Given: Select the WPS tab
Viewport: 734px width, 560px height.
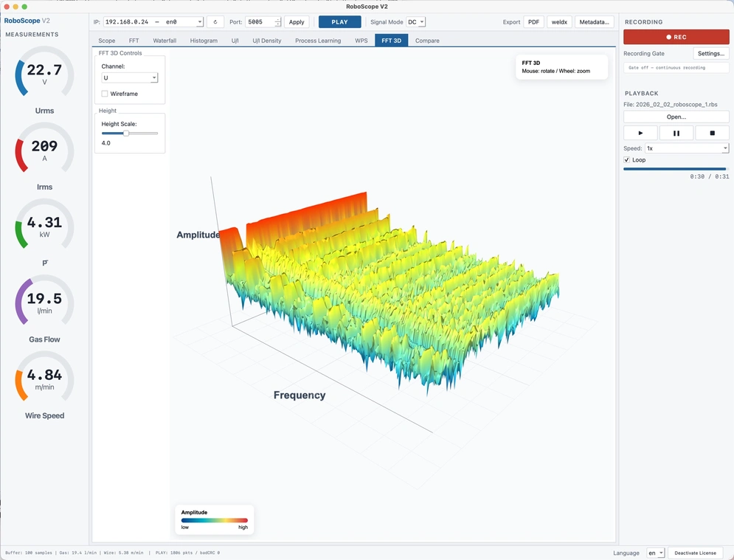Looking at the screenshot, I should [361, 41].
